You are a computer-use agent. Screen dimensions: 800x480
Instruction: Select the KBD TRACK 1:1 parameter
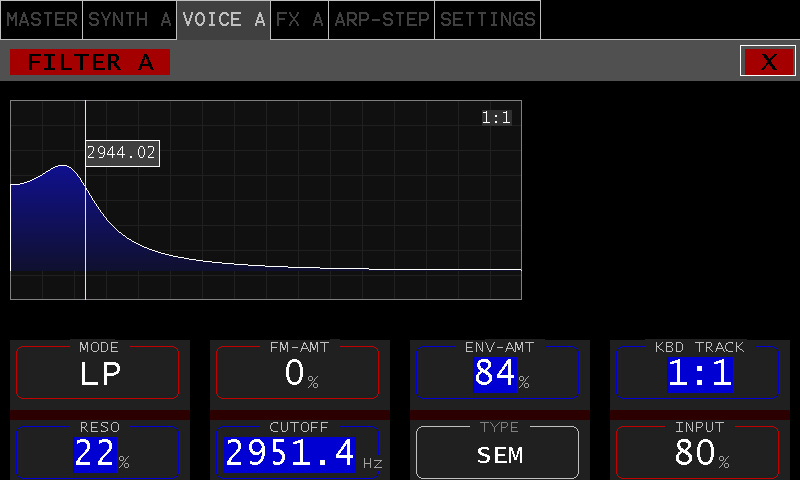tap(697, 372)
